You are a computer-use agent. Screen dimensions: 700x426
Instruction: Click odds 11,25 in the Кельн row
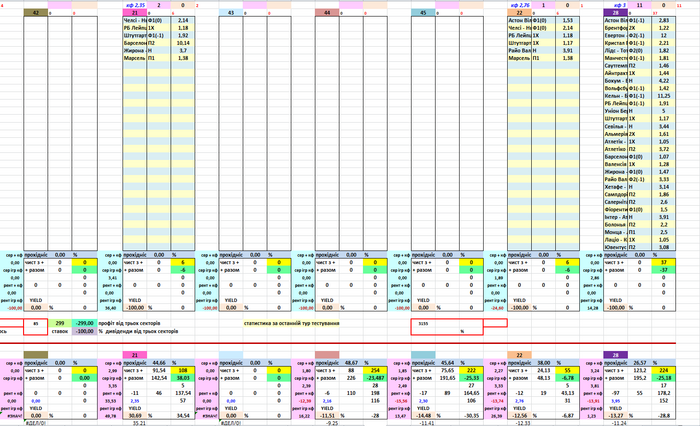pos(664,96)
